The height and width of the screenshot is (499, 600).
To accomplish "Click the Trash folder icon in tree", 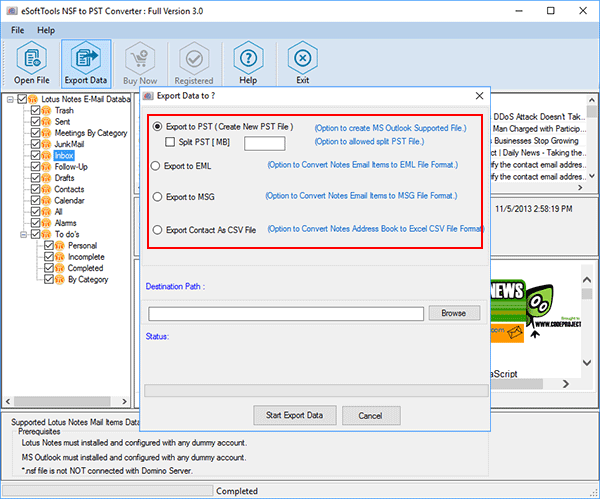I will click(47, 110).
